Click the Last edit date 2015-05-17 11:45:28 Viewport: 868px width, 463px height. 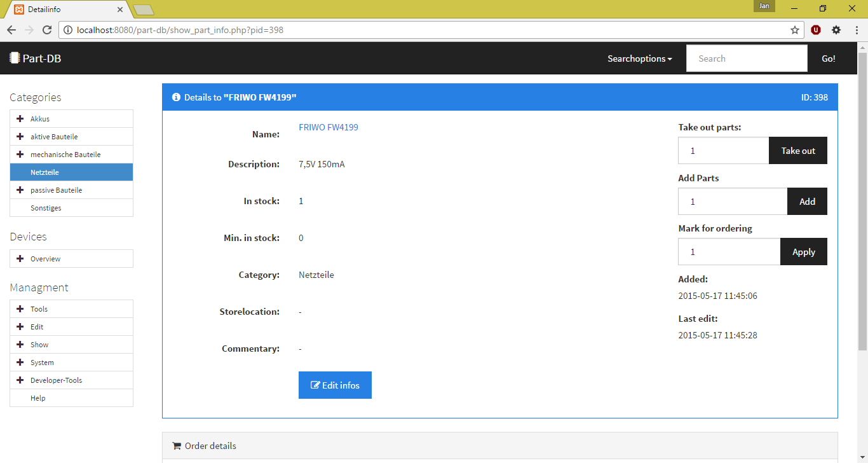pyautogui.click(x=717, y=335)
